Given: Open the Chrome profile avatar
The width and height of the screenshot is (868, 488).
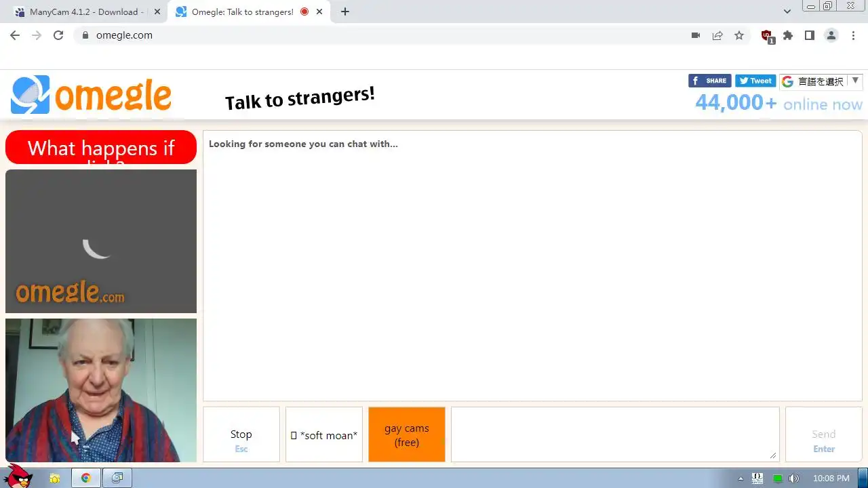Looking at the screenshot, I should pyautogui.click(x=831, y=35).
